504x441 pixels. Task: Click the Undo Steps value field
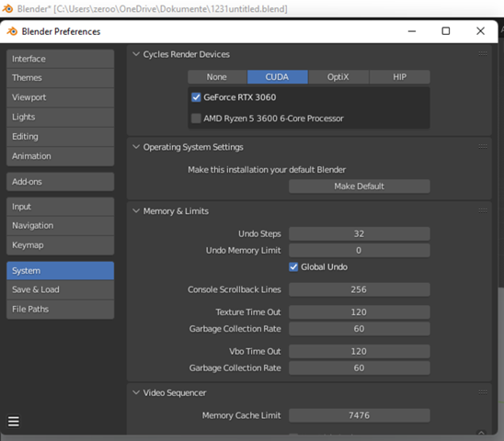pyautogui.click(x=360, y=234)
